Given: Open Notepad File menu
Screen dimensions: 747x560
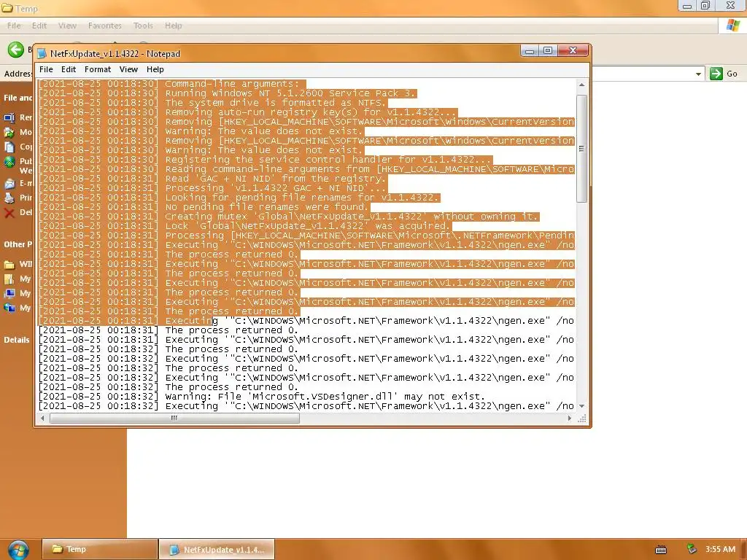Looking at the screenshot, I should [46, 69].
